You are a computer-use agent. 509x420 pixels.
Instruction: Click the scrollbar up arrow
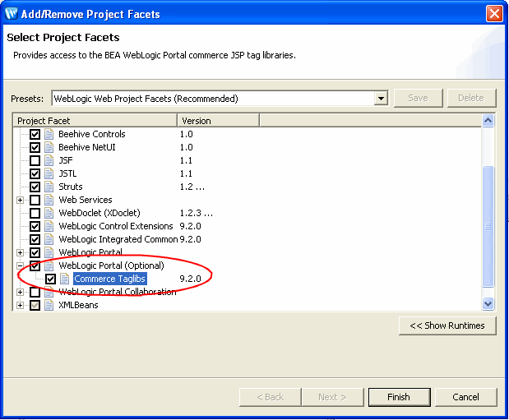[488, 121]
